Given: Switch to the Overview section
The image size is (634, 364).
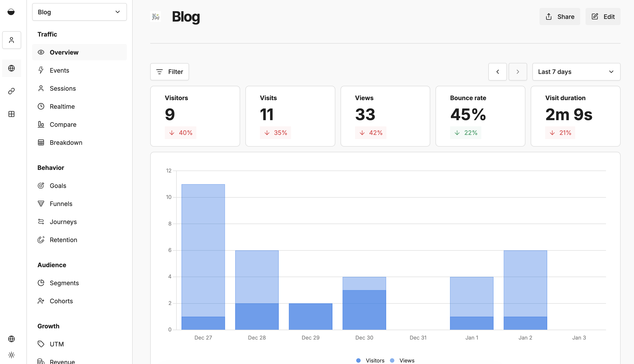Looking at the screenshot, I should pos(64,52).
